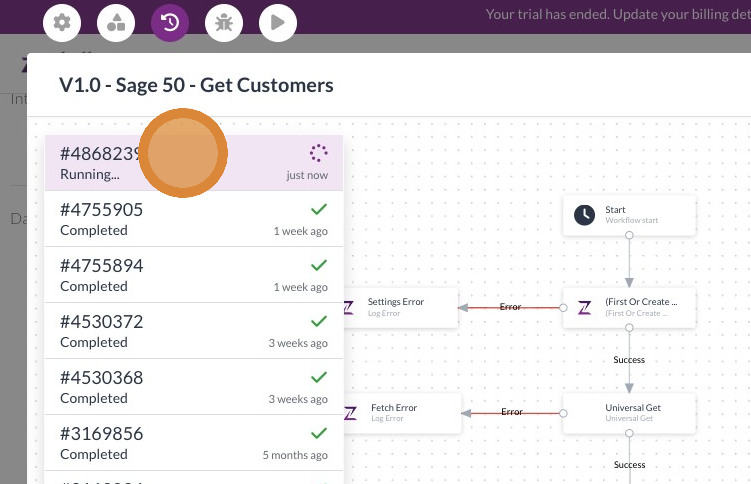This screenshot has height=484, width=751.
Task: Click the clock icon in Start node
Action: [x=584, y=215]
